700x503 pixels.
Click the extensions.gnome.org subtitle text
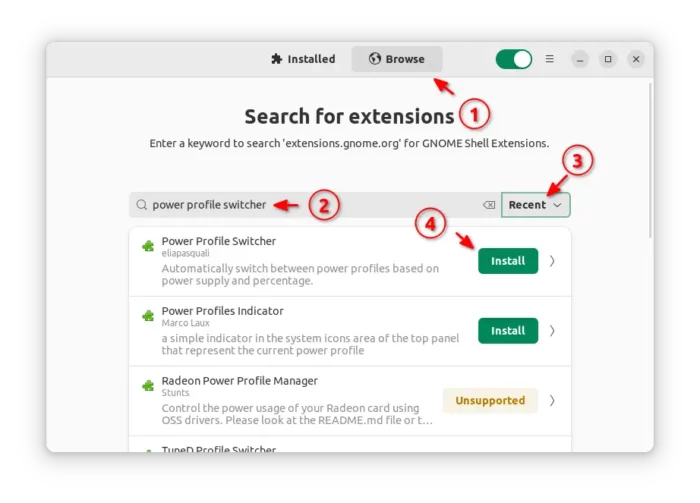pyautogui.click(x=349, y=143)
